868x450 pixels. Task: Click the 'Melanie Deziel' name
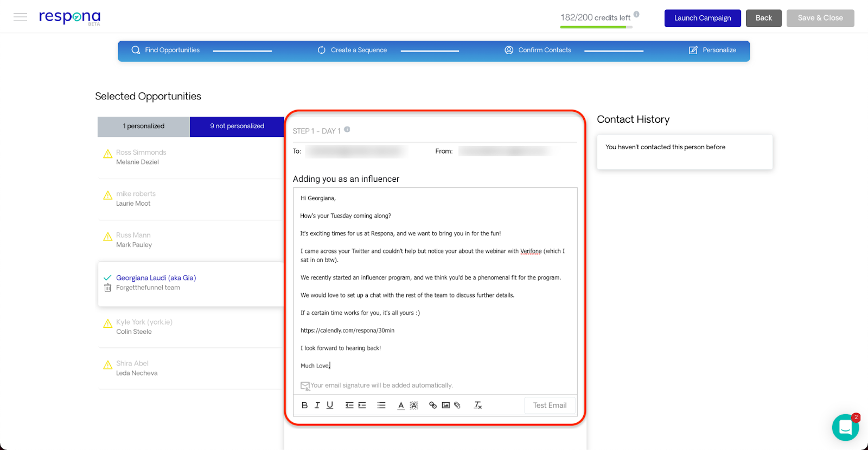[x=137, y=162]
